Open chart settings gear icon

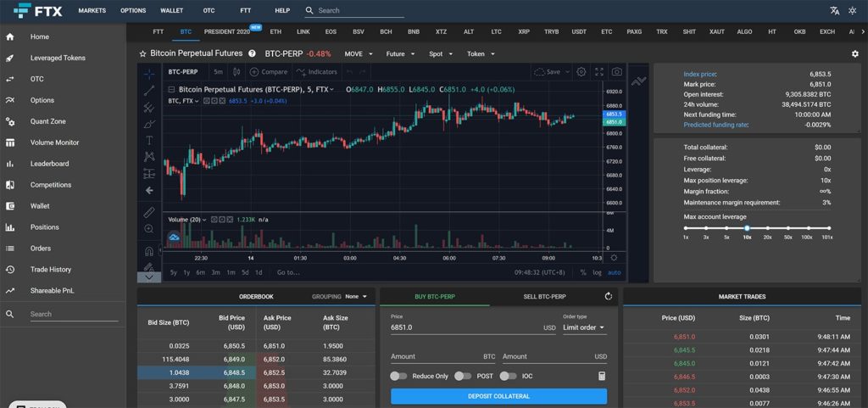click(581, 72)
